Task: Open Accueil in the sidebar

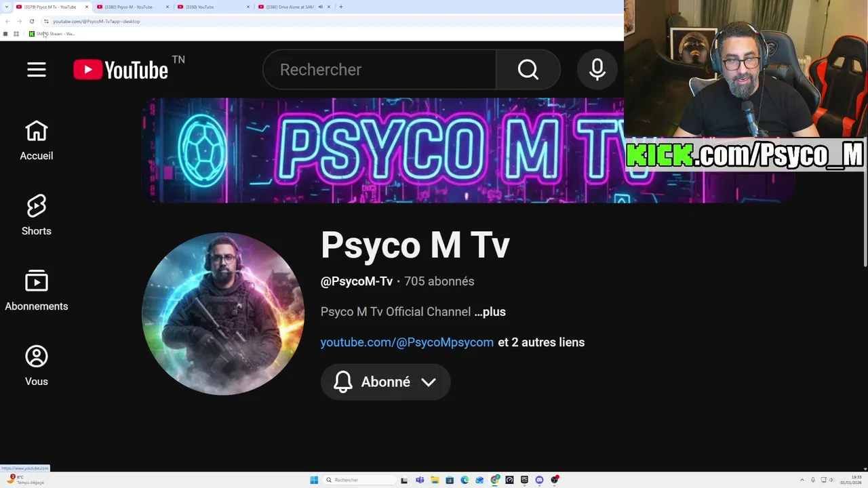Action: click(37, 141)
